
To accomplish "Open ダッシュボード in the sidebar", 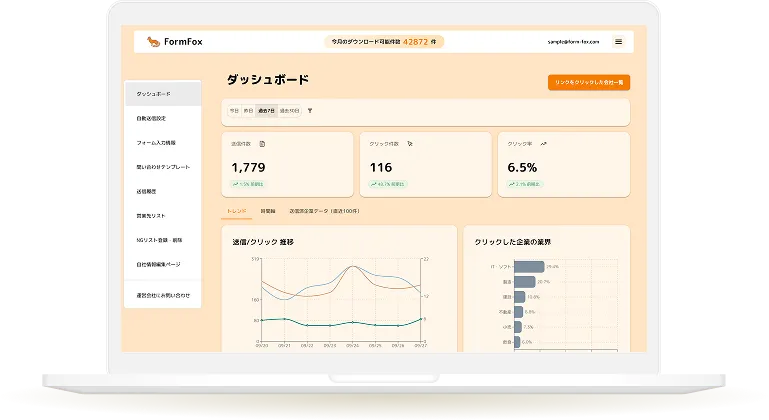I will pyautogui.click(x=163, y=94).
